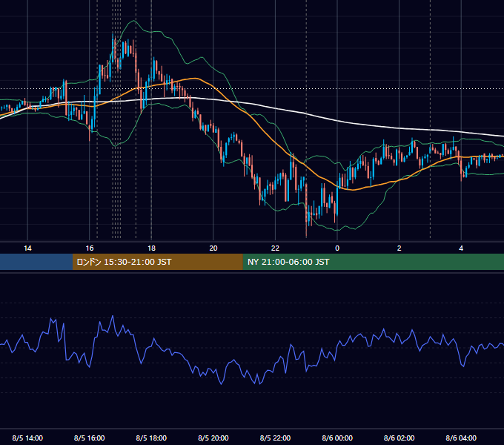The width and height of the screenshot is (504, 445).
Task: Click the 8/5 20:00 date label
Action: pos(213,438)
